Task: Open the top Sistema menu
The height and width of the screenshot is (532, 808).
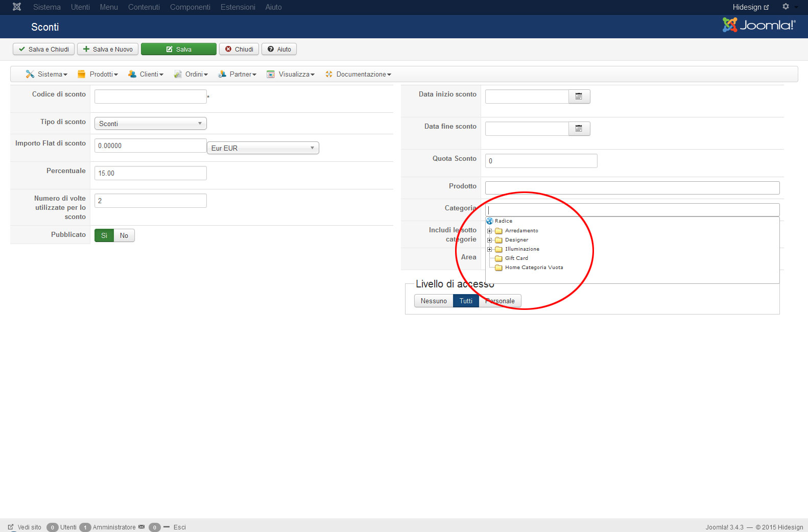Action: point(47,7)
